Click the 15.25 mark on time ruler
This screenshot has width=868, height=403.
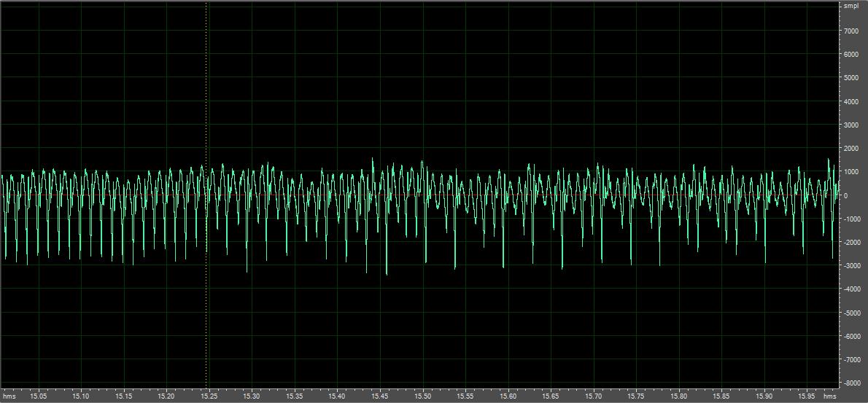tap(209, 396)
